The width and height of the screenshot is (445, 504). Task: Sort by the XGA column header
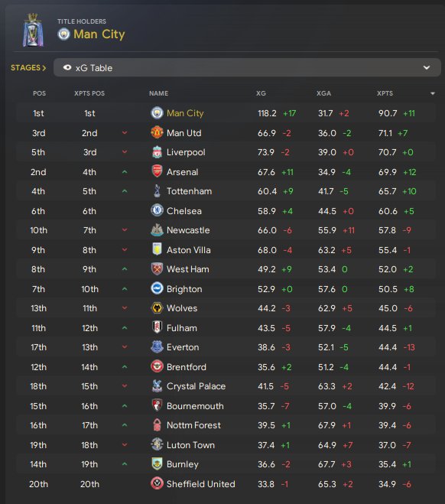pos(323,93)
